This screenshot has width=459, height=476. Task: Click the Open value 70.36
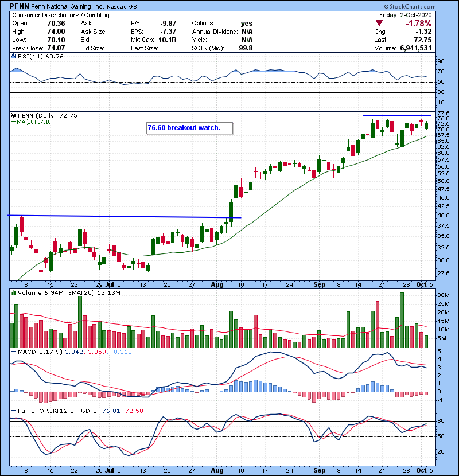[56, 24]
